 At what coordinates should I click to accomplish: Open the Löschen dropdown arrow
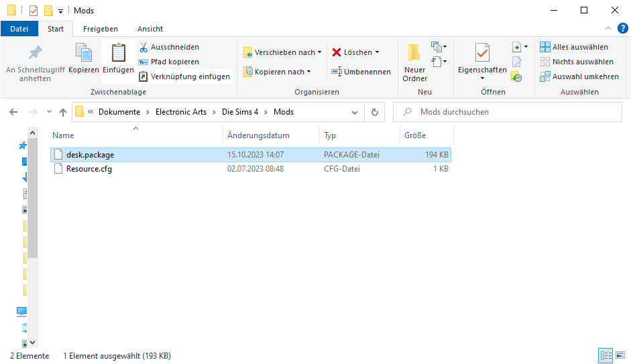coord(377,52)
